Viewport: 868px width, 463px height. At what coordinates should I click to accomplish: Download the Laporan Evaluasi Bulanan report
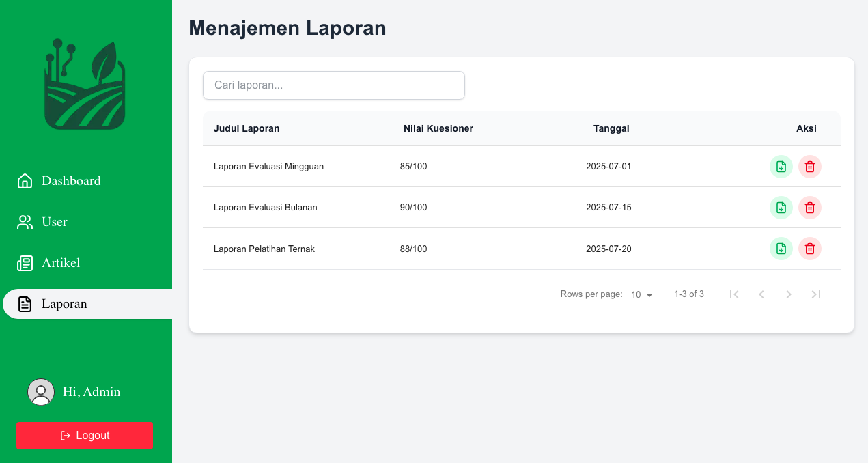pos(781,208)
